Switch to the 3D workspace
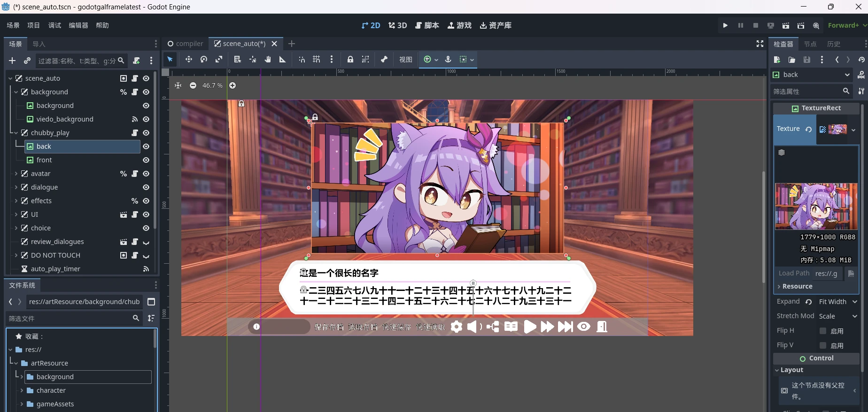This screenshot has width=868, height=412. click(x=398, y=25)
